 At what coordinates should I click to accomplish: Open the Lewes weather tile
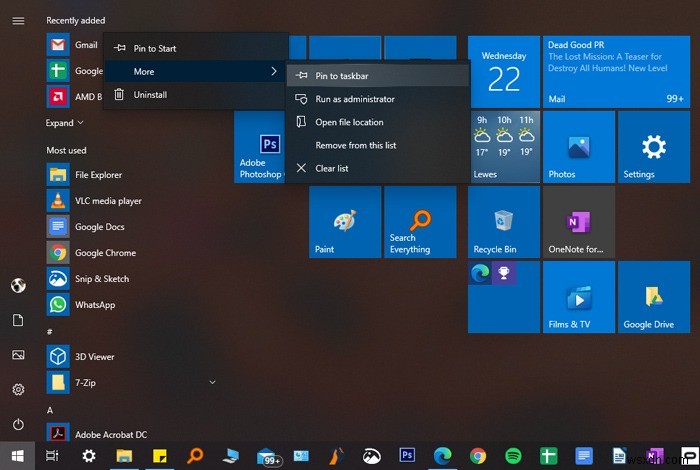click(504, 147)
